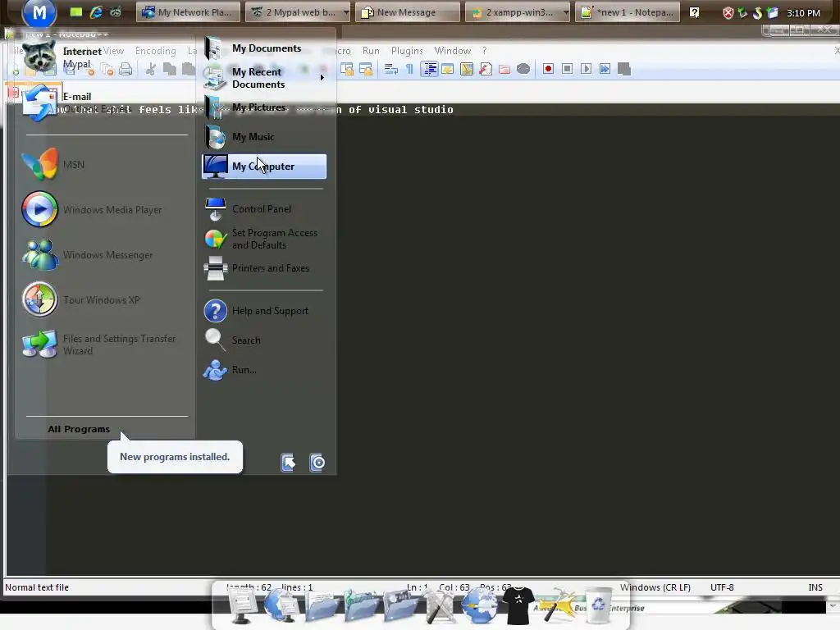Open Notepad++ Encoding menu
Viewport: 840px width, 630px height.
155,51
